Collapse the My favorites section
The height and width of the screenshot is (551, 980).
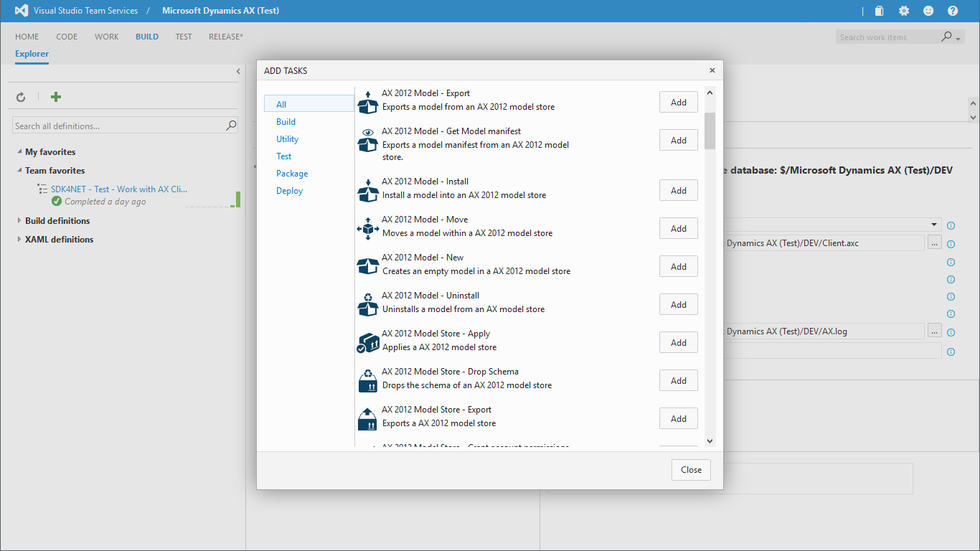tap(19, 152)
